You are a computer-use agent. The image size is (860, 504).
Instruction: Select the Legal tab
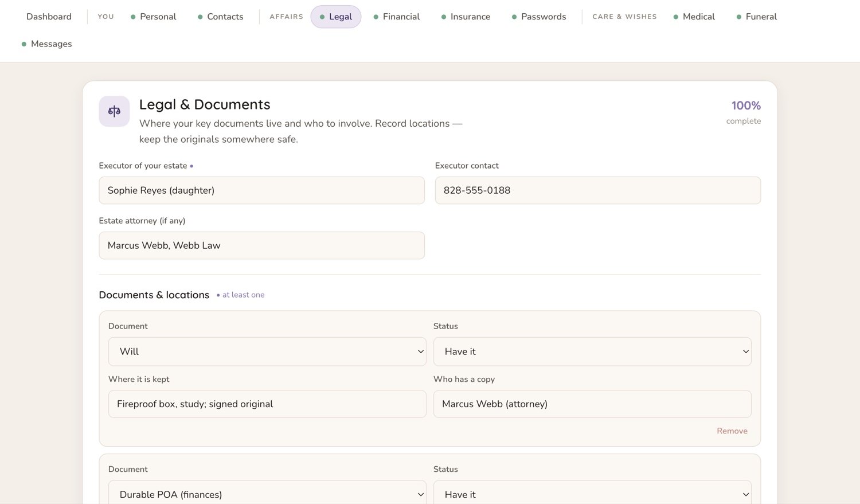tap(336, 17)
